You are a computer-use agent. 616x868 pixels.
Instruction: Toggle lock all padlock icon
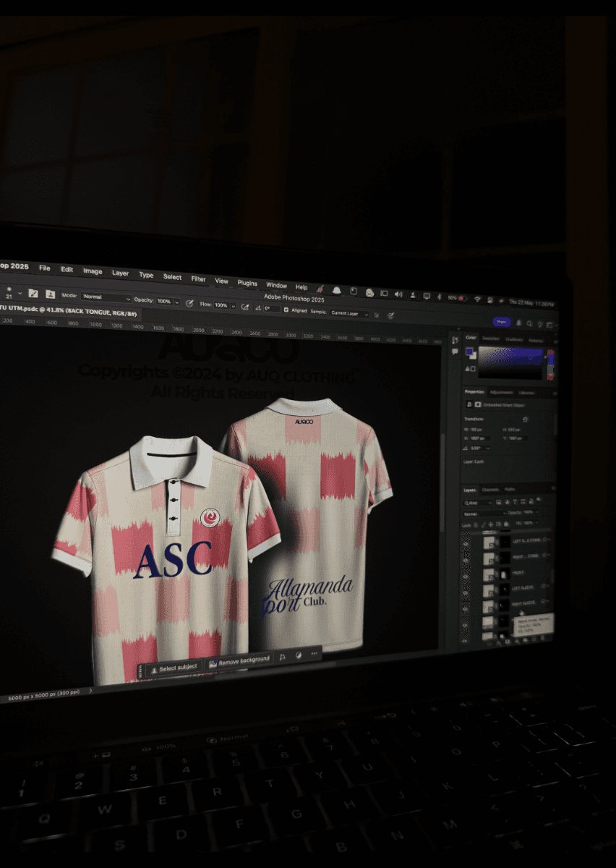coord(506,524)
